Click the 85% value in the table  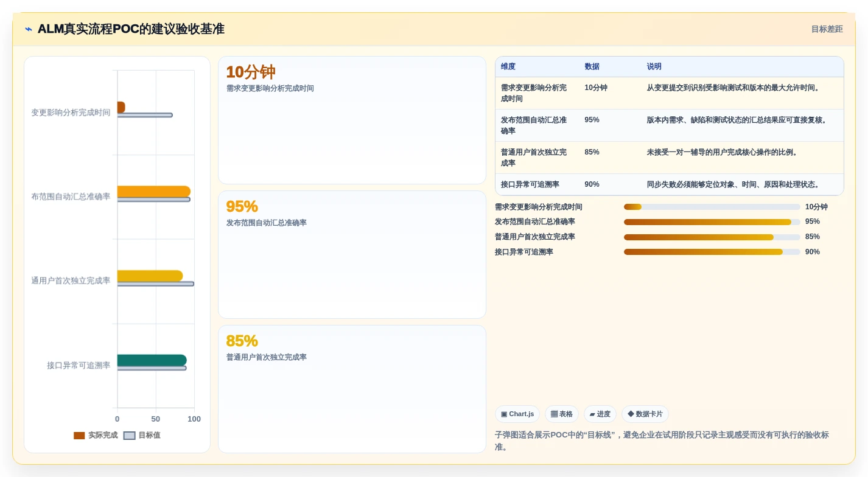(592, 152)
